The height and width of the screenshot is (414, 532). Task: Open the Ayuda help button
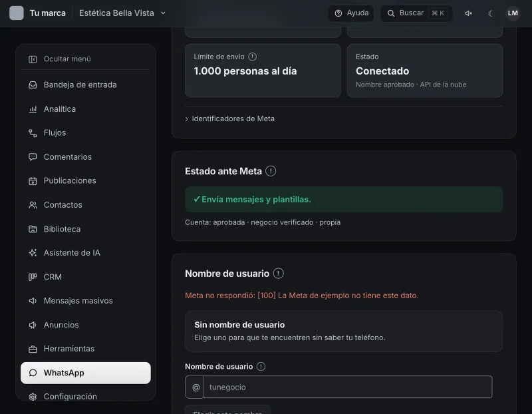[351, 13]
